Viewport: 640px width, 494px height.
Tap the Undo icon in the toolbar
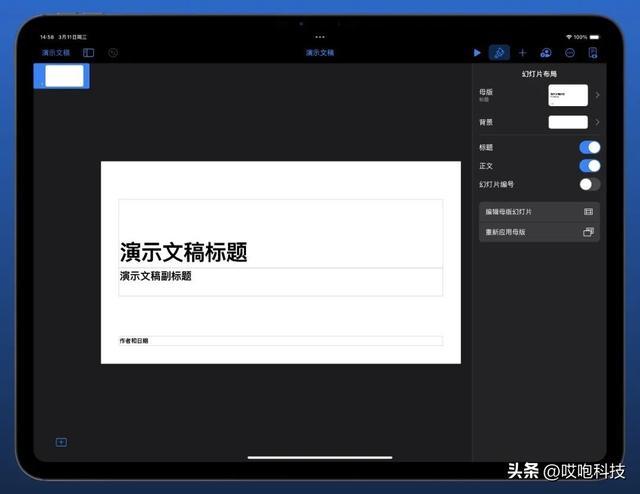[x=113, y=53]
